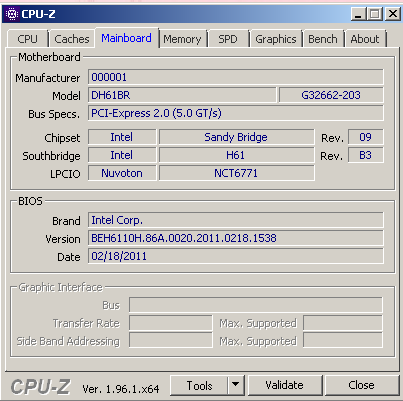The width and height of the screenshot is (403, 401).
Task: Click the CPU-Z logo at bottom left
Action: (40, 387)
